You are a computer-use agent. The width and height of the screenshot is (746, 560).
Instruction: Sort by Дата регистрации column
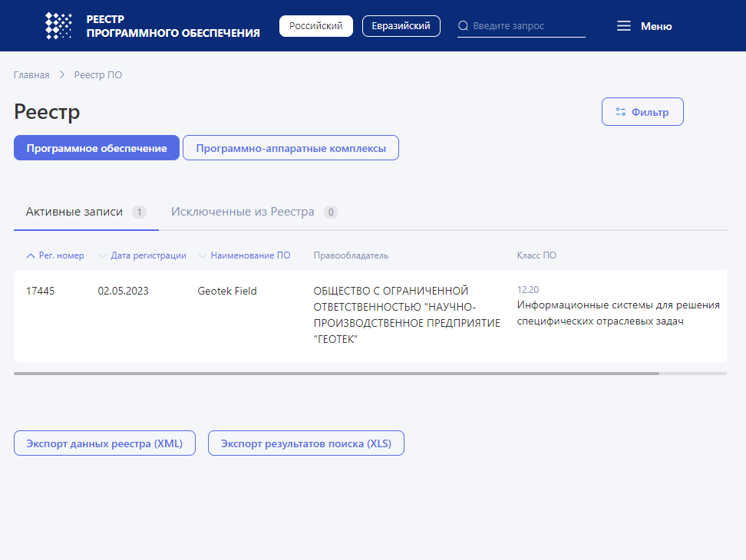point(148,255)
